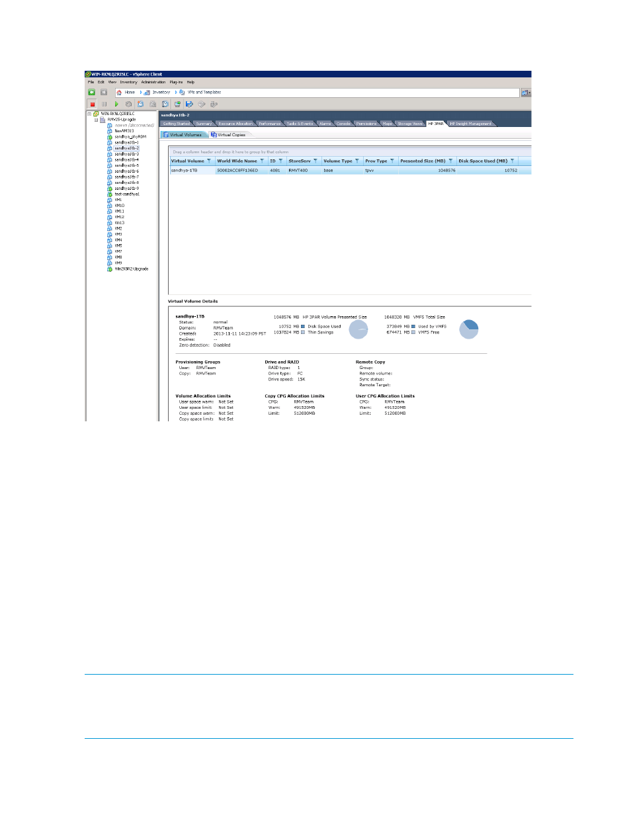Click the VM icon beside sandhya1tb-4
Image resolution: width=631 pixels, height=840 pixels.
tap(110, 160)
